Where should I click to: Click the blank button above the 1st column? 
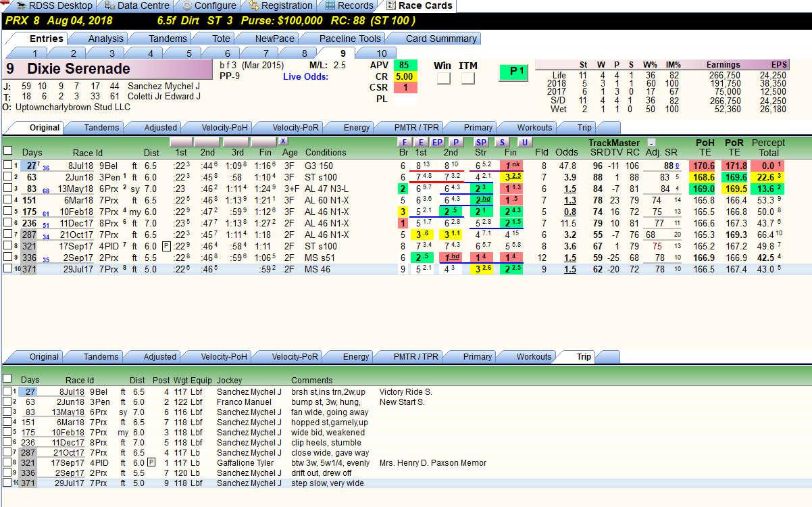click(x=182, y=142)
